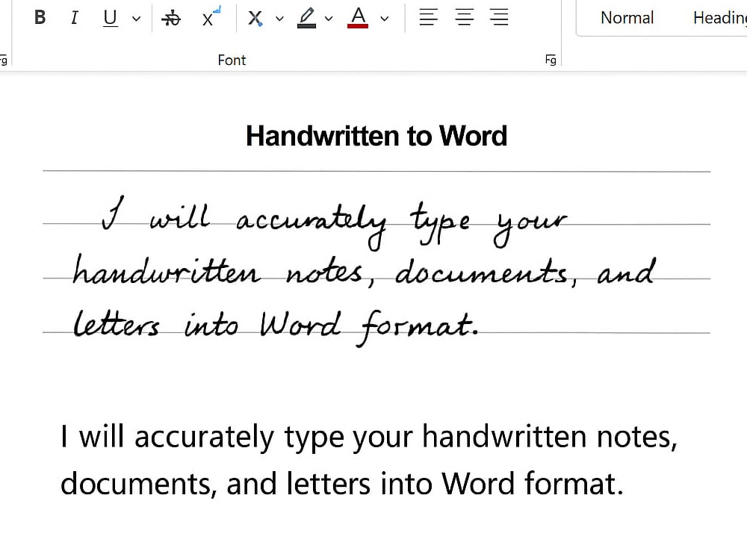Apply red font color
Image resolution: width=747 pixels, height=560 pixels.
(358, 18)
